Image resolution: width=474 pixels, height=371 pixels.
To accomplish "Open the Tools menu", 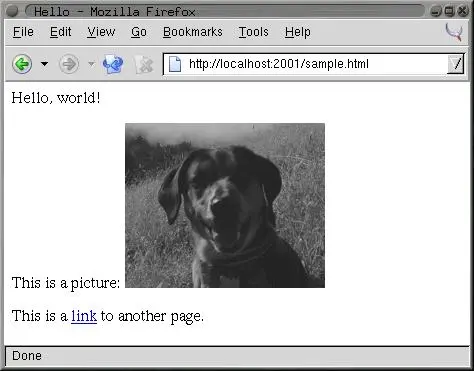I will [x=253, y=32].
